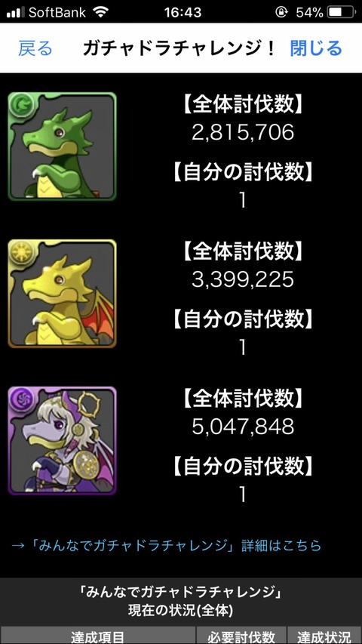Go back with the 戻る button

35,48
